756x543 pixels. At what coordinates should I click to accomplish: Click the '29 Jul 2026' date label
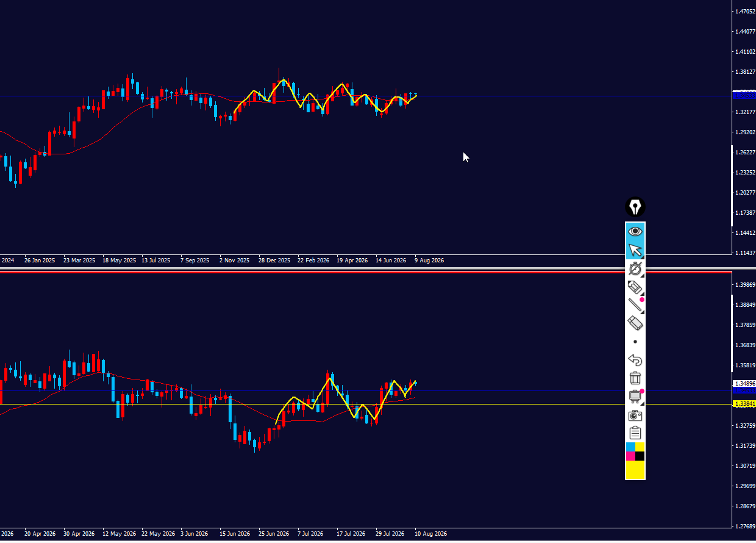pos(390,534)
